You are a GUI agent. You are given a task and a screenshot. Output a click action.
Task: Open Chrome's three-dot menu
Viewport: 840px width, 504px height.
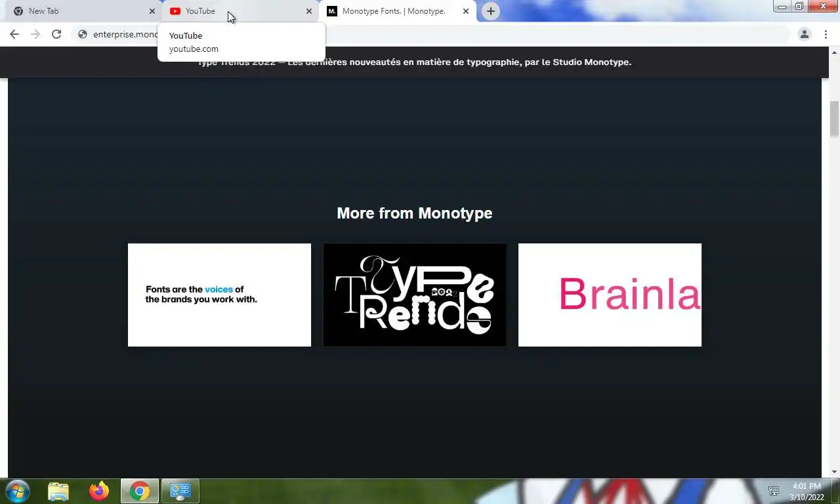pyautogui.click(x=826, y=34)
